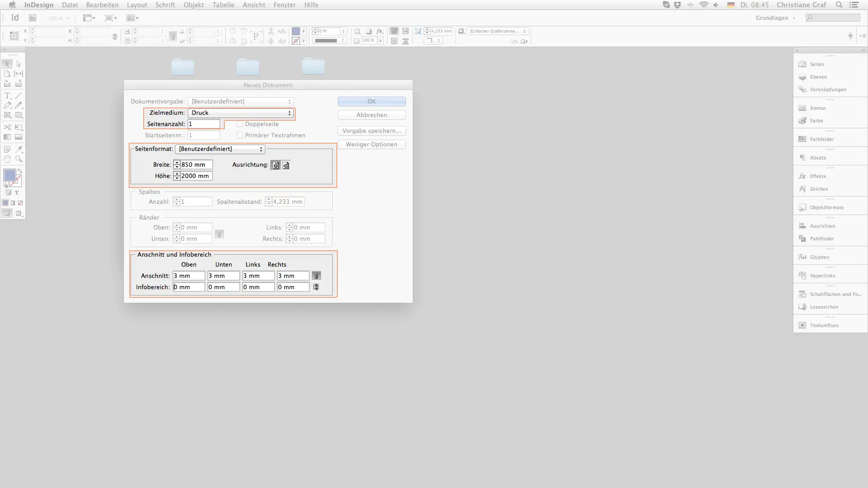Enable the Doppelseite checkbox

(x=240, y=124)
